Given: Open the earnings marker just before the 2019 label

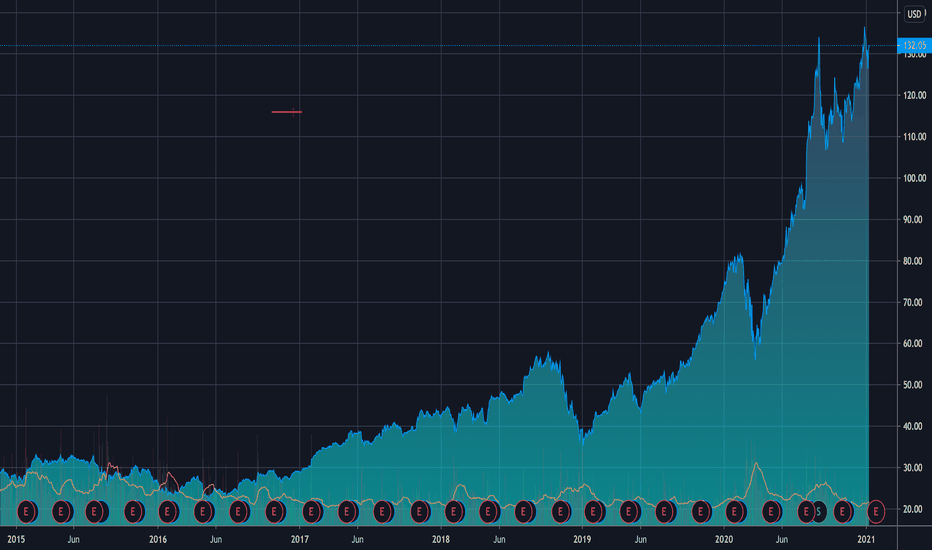Looking at the screenshot, I should (561, 511).
